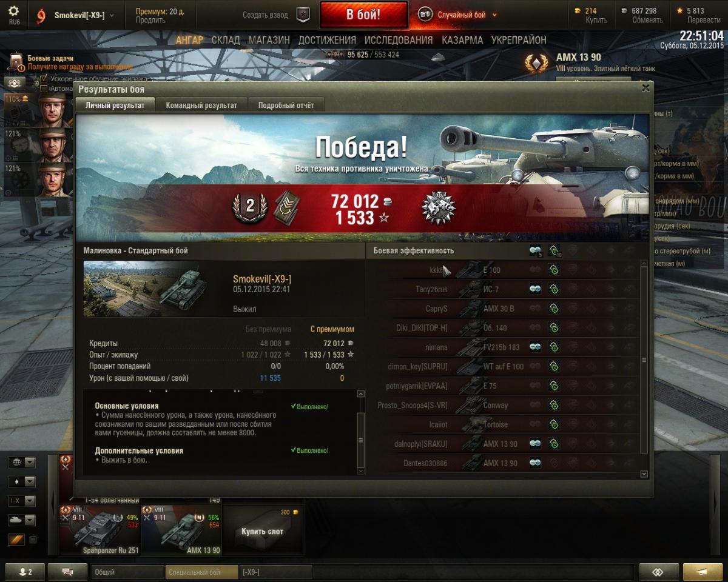Viewport: 728px width, 582px height.
Task: Click the spotted-enemies binoculars header icon
Action: (535, 250)
